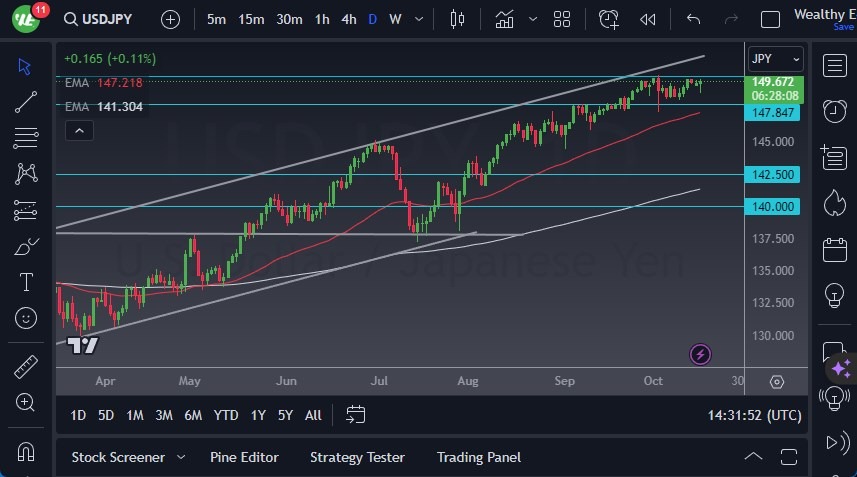The width and height of the screenshot is (857, 477).
Task: Open the Pine Editor tab
Action: [244, 457]
